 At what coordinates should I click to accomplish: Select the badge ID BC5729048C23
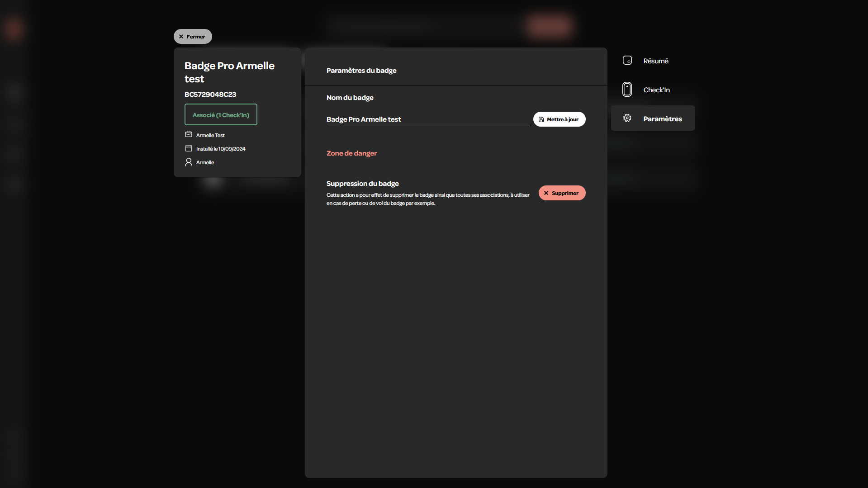tap(210, 95)
